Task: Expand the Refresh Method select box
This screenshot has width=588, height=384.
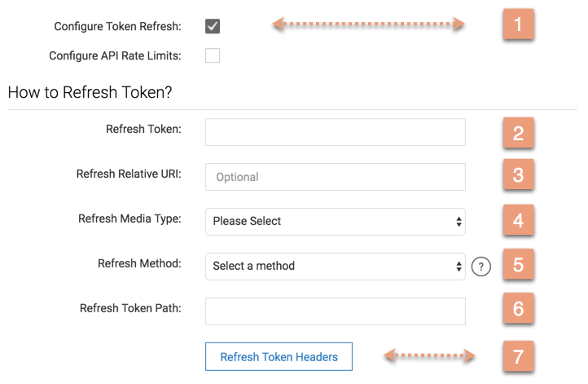Action: [x=335, y=266]
